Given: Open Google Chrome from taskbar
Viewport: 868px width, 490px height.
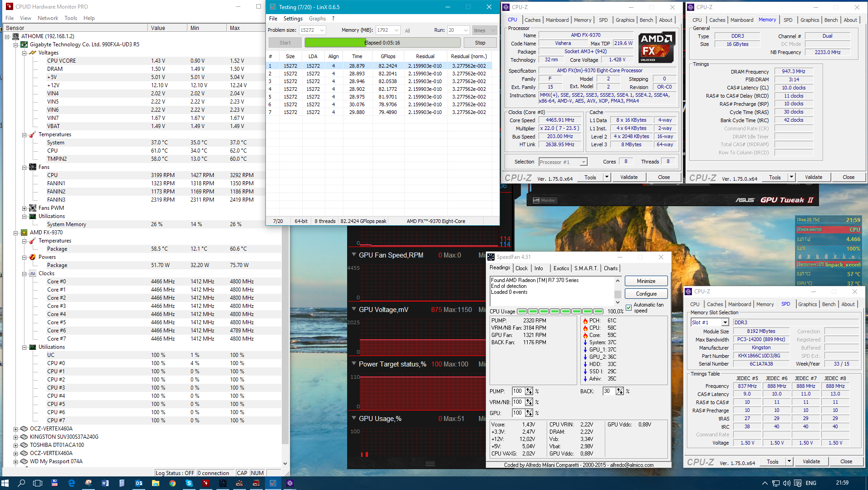Looking at the screenshot, I should (172, 483).
